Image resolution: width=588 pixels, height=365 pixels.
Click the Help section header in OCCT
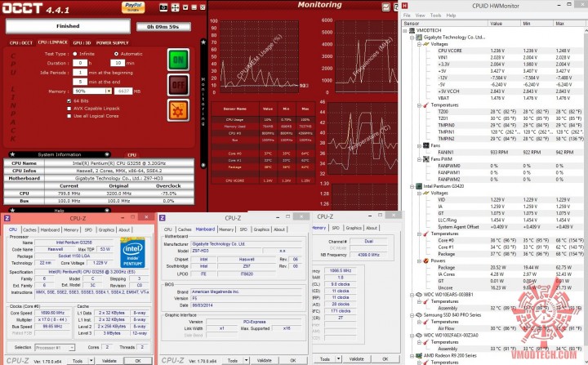[60, 211]
